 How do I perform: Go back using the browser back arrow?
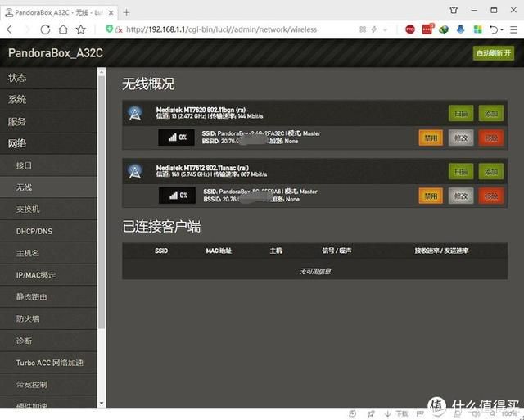(x=10, y=29)
